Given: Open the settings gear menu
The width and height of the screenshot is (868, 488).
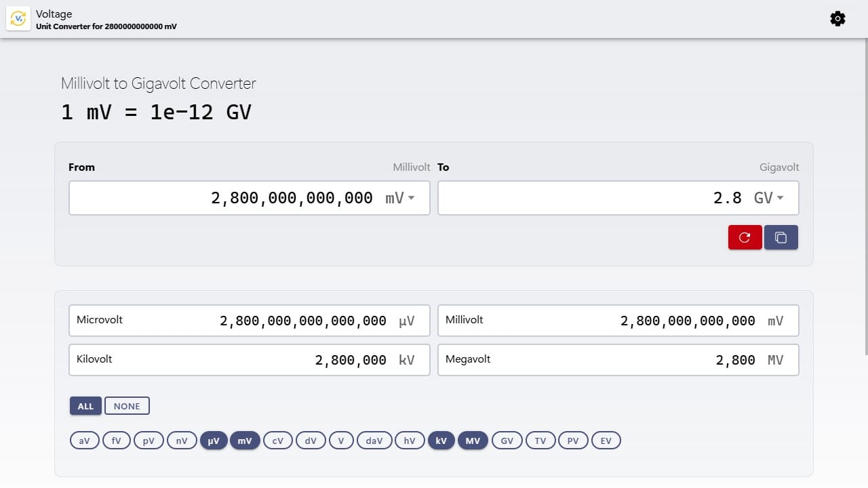Looking at the screenshot, I should coord(837,18).
